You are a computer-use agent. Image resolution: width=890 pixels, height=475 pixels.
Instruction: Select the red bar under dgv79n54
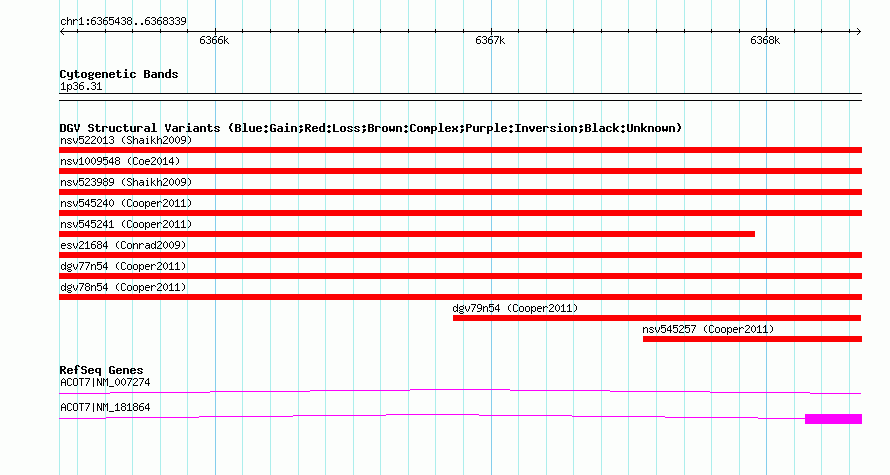point(657,318)
